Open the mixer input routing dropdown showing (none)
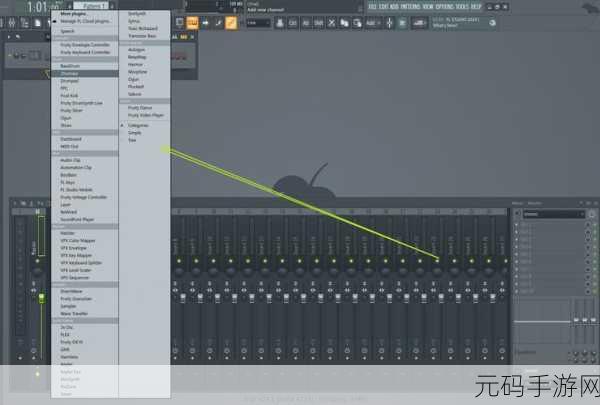The image size is (600, 405). click(x=553, y=214)
